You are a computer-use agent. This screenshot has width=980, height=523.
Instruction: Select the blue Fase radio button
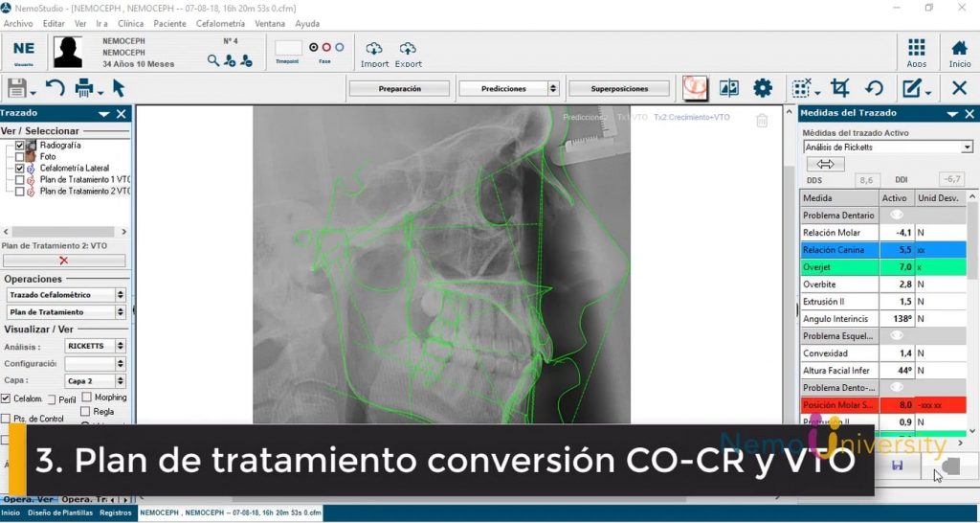pyautogui.click(x=340, y=48)
